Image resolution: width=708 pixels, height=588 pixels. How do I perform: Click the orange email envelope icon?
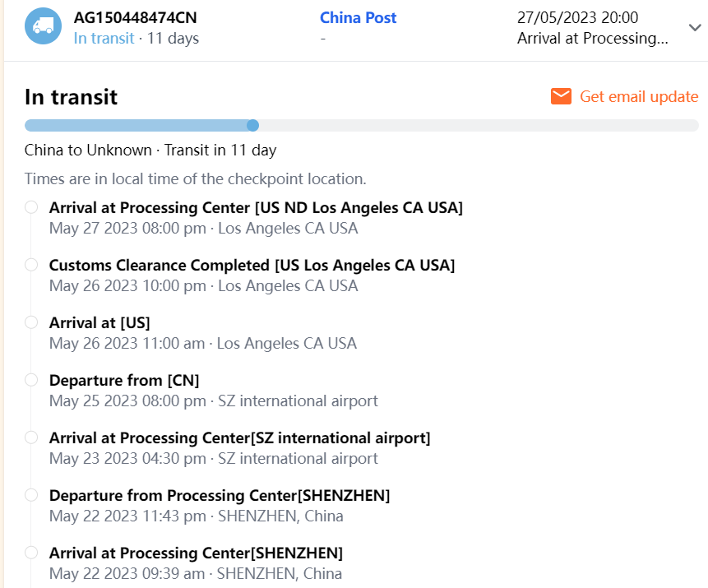coord(562,97)
